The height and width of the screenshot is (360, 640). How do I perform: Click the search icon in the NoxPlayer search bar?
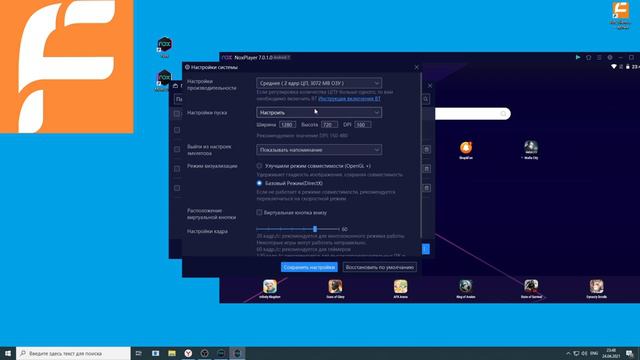coord(503,113)
